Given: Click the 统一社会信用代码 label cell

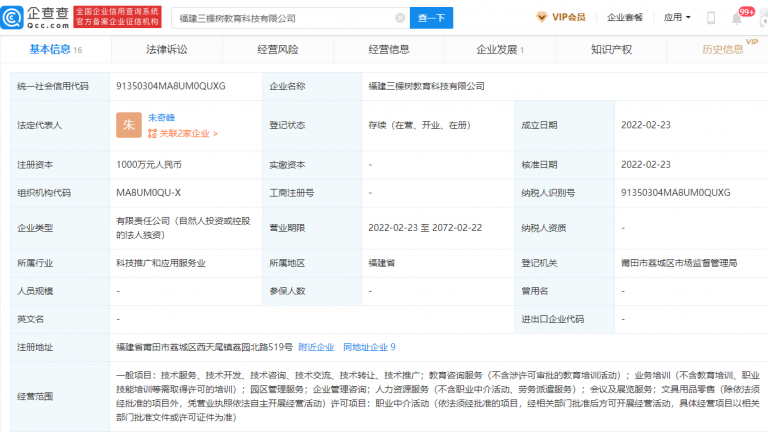Looking at the screenshot, I should 60,86.
